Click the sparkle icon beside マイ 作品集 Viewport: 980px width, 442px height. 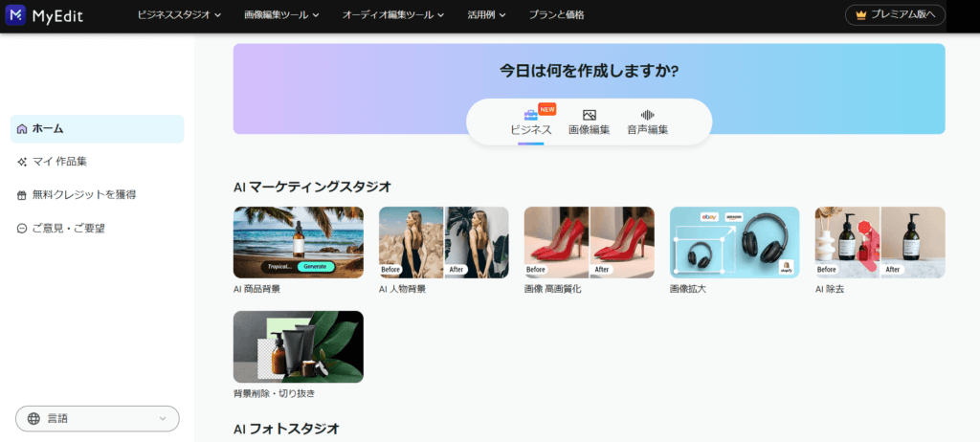click(x=22, y=162)
